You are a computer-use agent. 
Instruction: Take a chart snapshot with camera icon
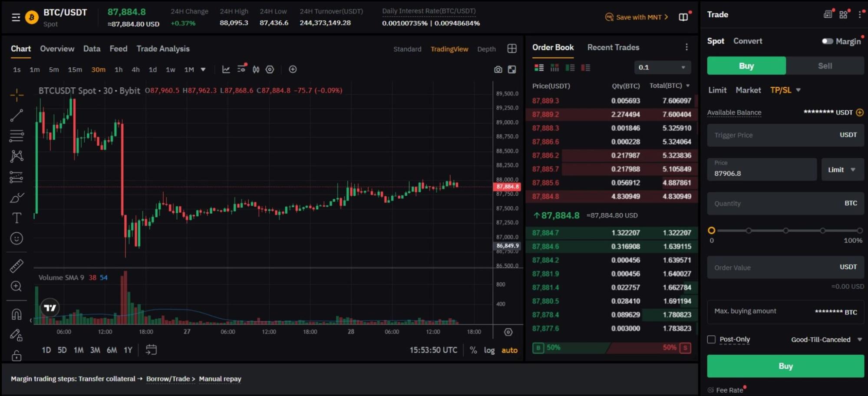tap(498, 69)
